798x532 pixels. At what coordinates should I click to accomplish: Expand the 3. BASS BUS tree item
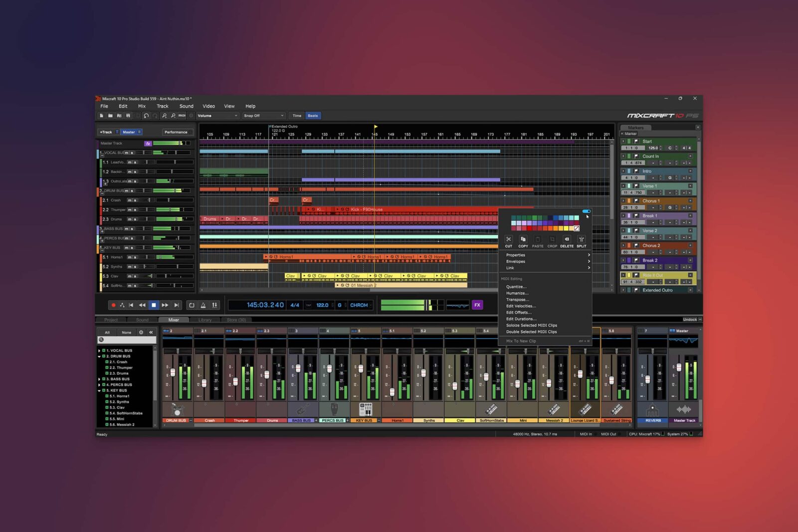99,379
